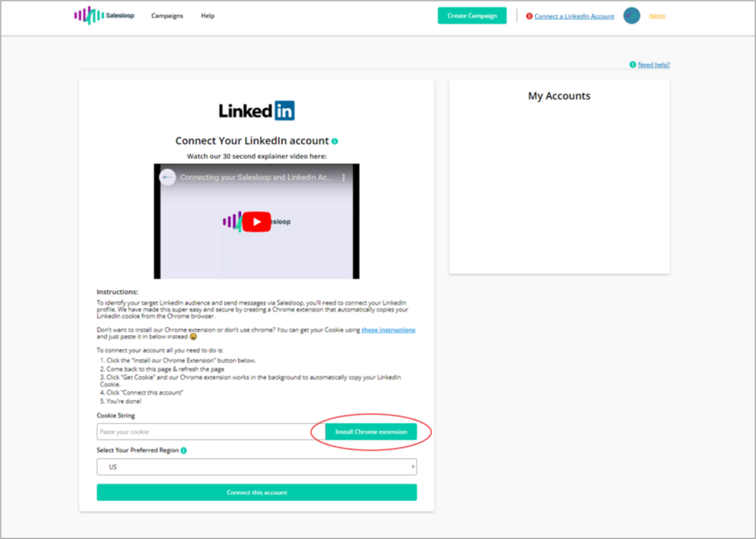Open the Help menu
This screenshot has width=756, height=539.
pos(207,16)
